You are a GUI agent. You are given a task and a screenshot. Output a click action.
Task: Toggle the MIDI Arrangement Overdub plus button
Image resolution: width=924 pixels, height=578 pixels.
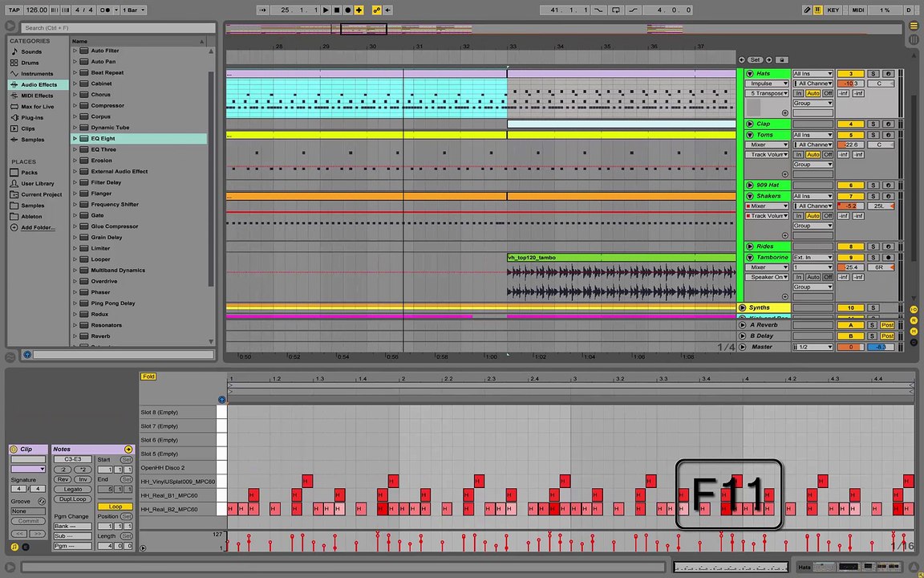coord(359,10)
